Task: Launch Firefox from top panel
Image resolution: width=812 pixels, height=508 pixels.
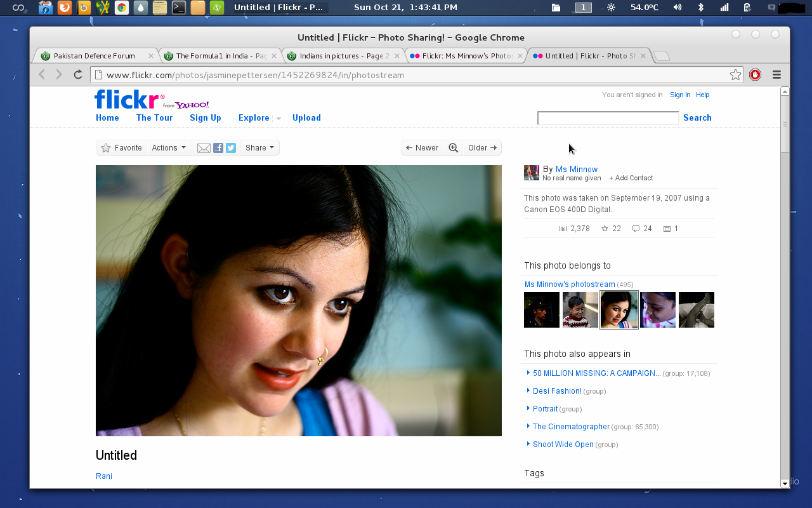Action: point(65,8)
